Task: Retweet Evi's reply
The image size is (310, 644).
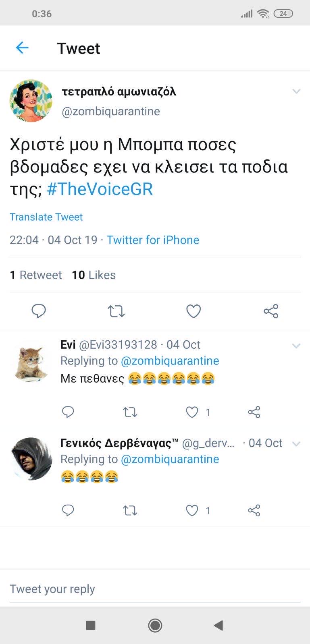Action: 130,412
